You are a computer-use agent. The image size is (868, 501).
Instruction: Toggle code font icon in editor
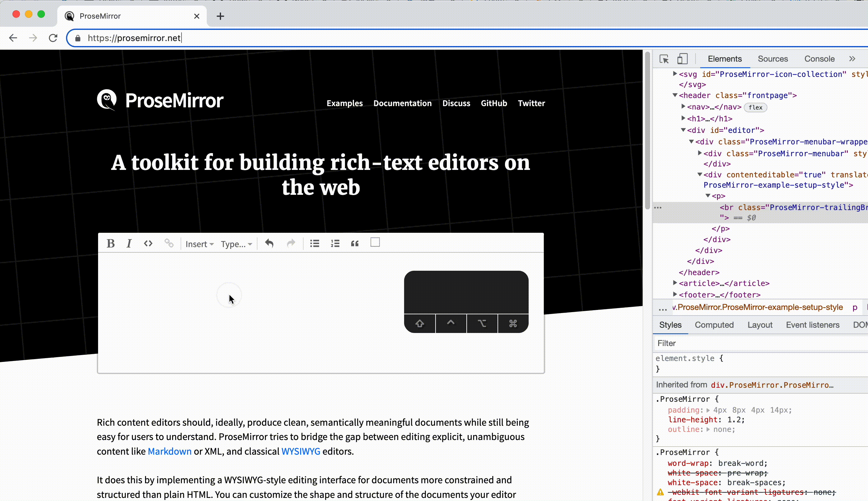point(148,243)
